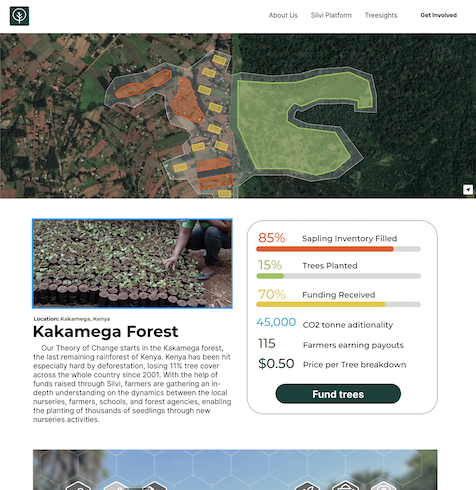Click the Trees Planted label
476x490 pixels.
pyautogui.click(x=330, y=266)
